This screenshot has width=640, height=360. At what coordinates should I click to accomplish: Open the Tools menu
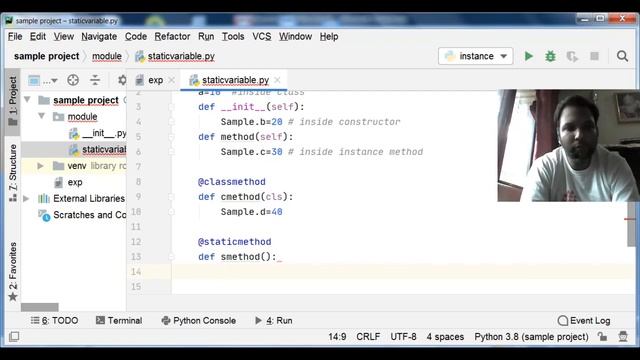tap(233, 36)
